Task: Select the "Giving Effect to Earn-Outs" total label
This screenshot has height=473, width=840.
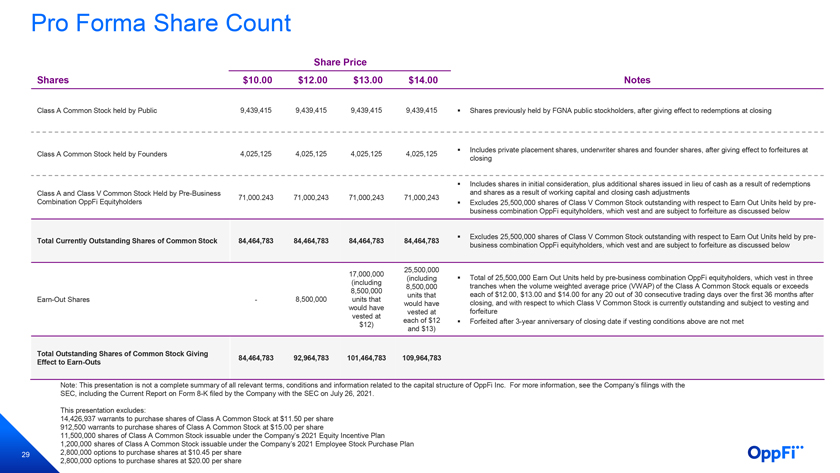Action: 122,358
